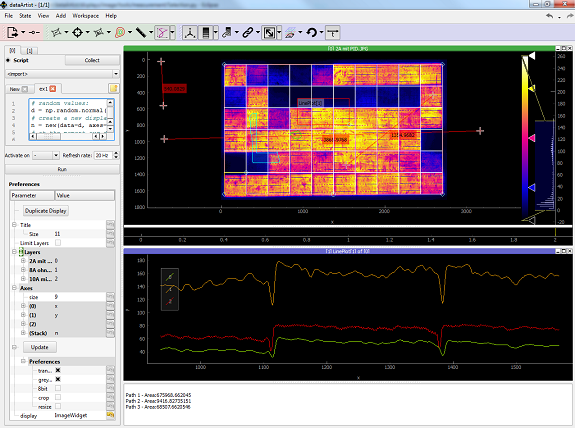Click the three-axes coordinate icon
The height and width of the screenshot is (428, 575).
190,32
